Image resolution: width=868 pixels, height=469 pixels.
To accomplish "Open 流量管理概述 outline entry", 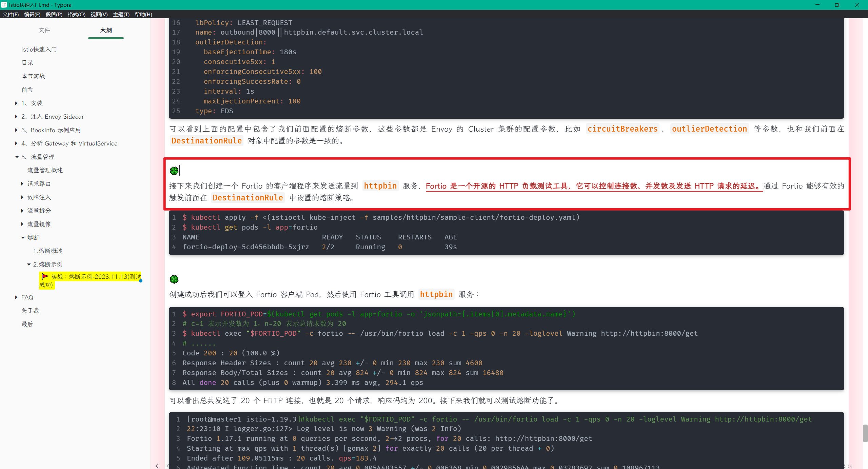I will pos(45,170).
